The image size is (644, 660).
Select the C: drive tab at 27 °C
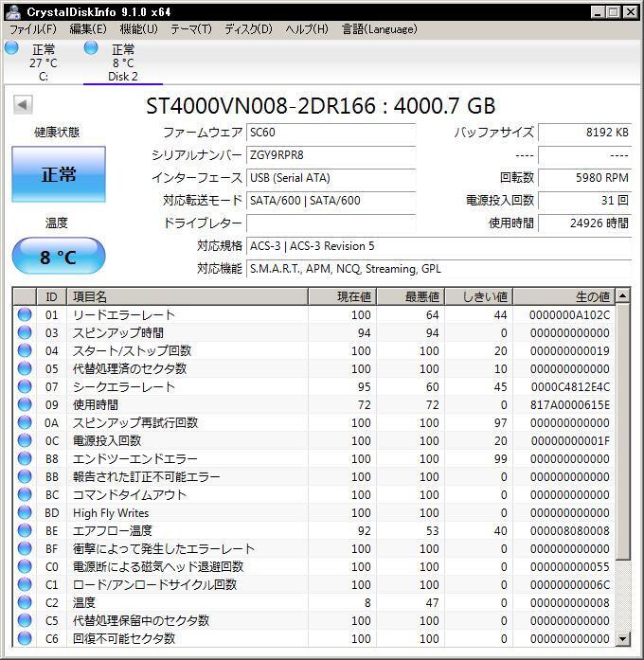click(43, 62)
